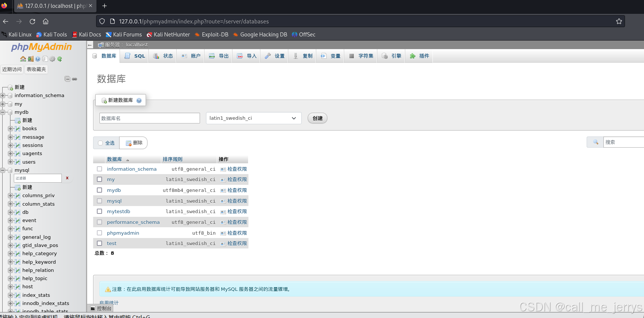This screenshot has width=644, height=318.
Task: Expand the my database tree node
Action: click(3, 104)
